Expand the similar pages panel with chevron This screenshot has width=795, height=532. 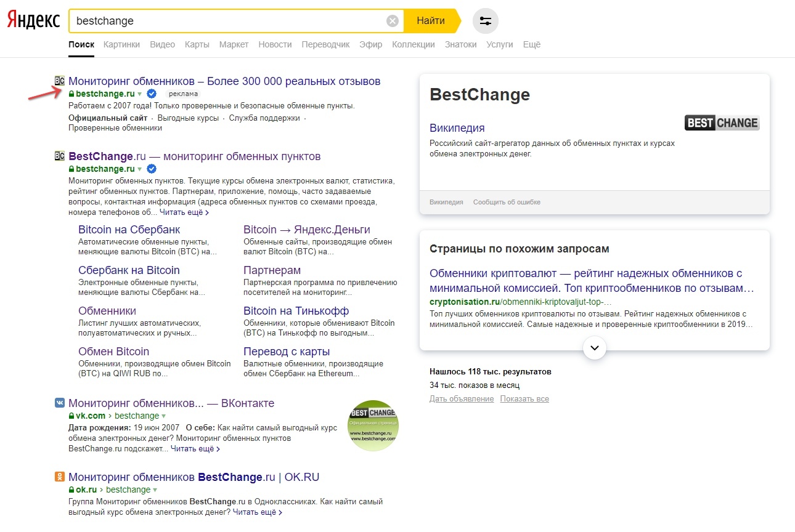coord(594,348)
